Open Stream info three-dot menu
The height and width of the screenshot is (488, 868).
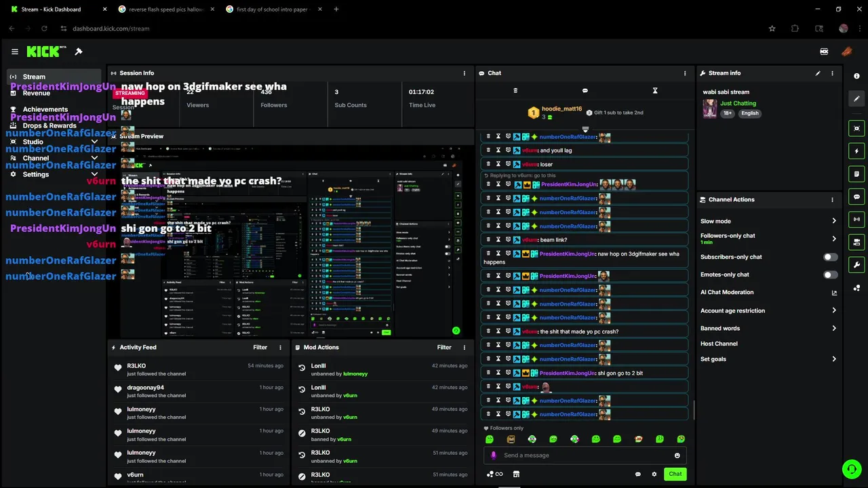832,73
